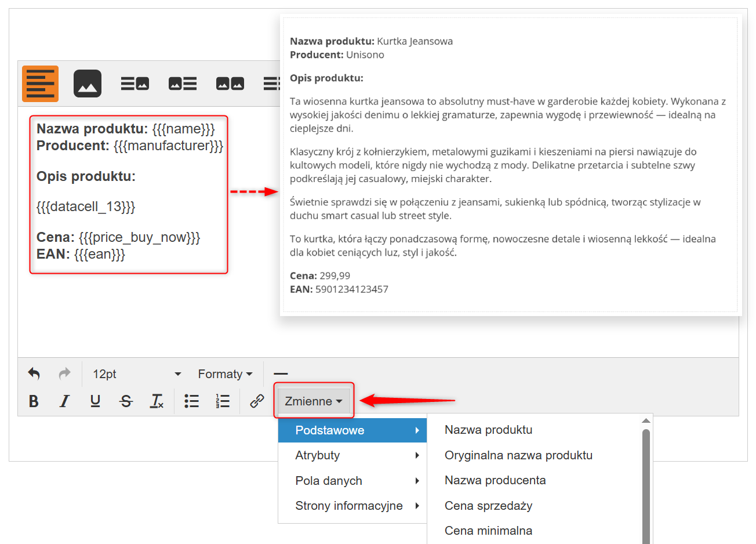Click the redo arrow
756x544 pixels.
(x=64, y=374)
